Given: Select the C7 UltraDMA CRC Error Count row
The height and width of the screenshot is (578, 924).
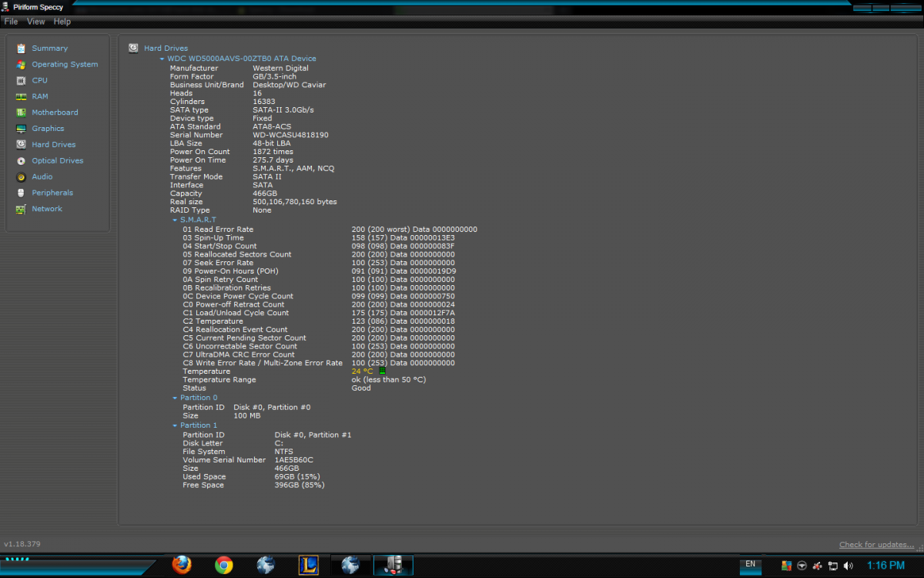Looking at the screenshot, I should 319,355.
